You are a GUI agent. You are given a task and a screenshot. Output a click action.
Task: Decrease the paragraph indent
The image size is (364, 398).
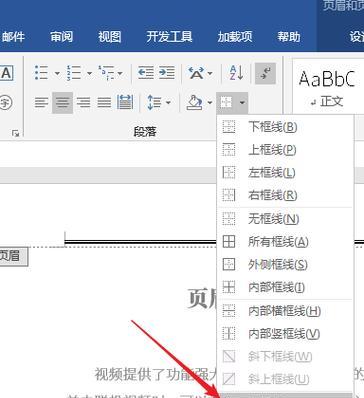(x=146, y=73)
